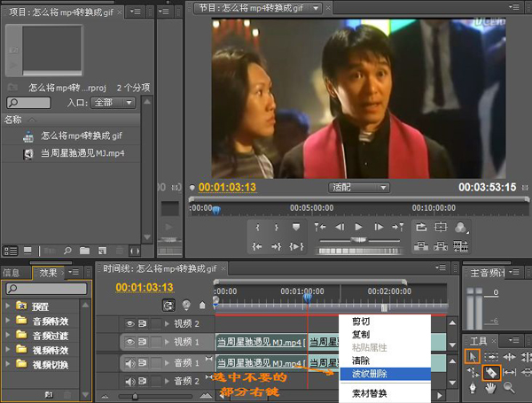Click the Play button in program monitor
The width and height of the screenshot is (532, 403).
(358, 227)
